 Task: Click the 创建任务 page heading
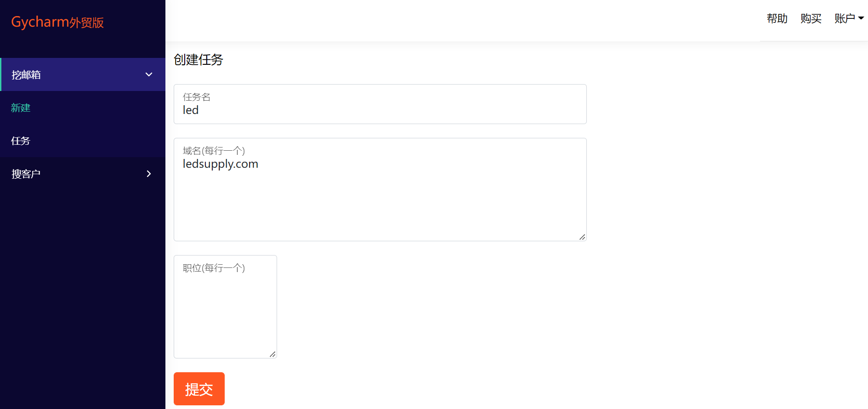(199, 60)
